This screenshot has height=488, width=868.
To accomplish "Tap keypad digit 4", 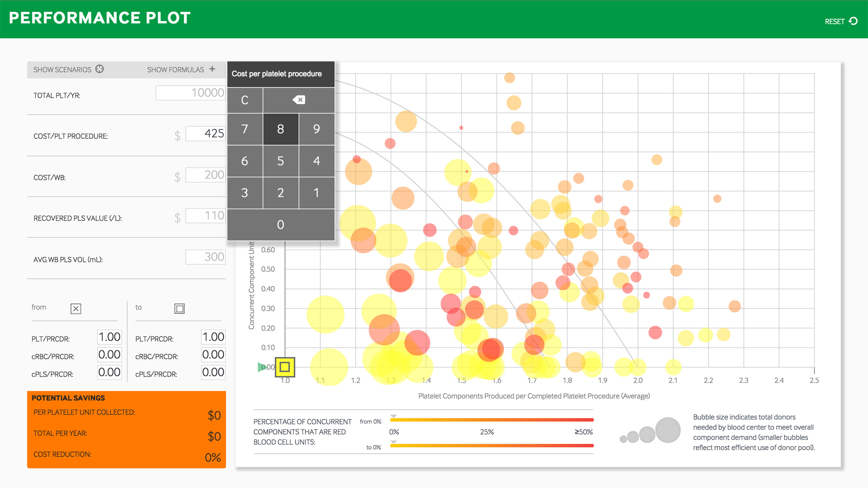I will click(316, 161).
